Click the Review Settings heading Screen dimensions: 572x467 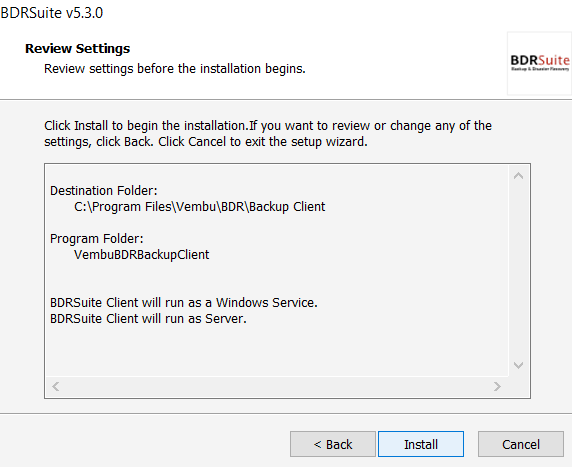pyautogui.click(x=77, y=49)
